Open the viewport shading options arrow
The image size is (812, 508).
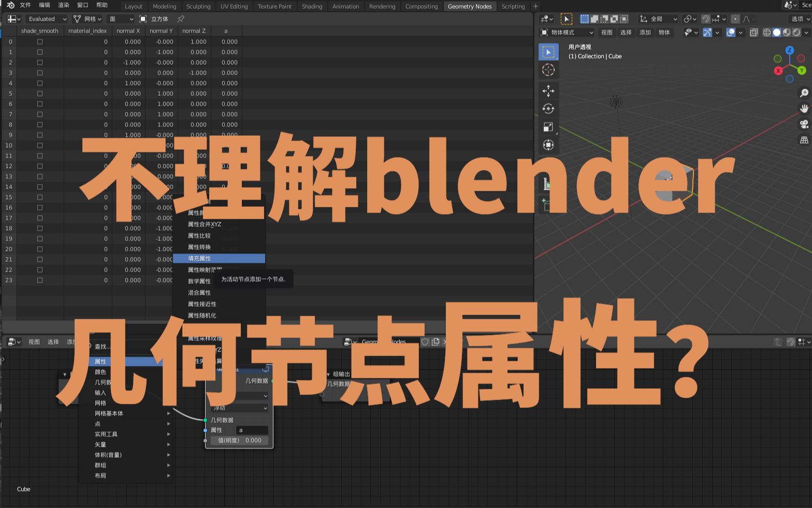(806, 32)
